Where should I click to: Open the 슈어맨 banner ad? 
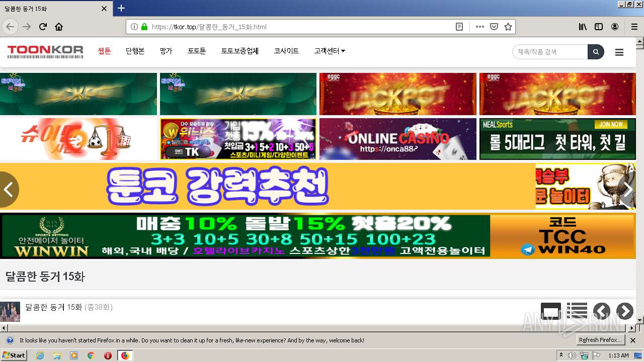click(x=78, y=139)
